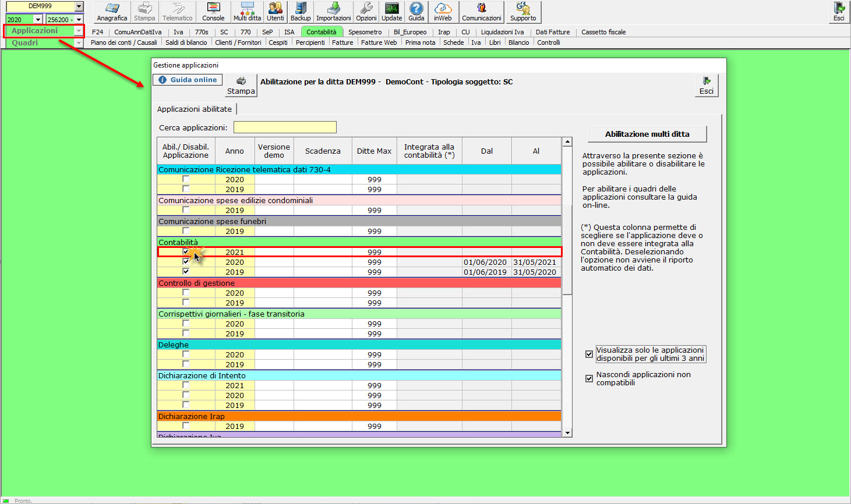Toggle Contabilità 2019 application checkbox
Image resolution: width=851 pixels, height=504 pixels.
click(x=186, y=272)
